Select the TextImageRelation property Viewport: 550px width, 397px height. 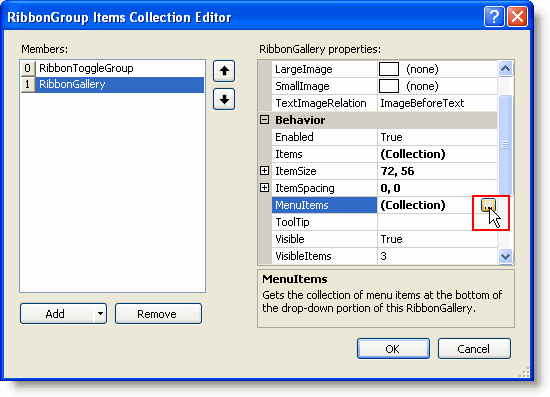324,103
